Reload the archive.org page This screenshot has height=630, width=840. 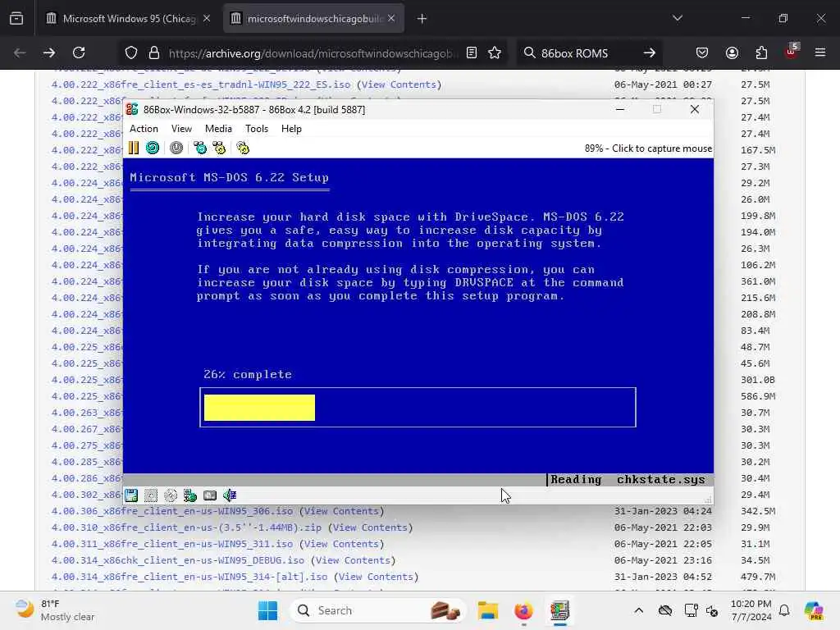[79, 52]
